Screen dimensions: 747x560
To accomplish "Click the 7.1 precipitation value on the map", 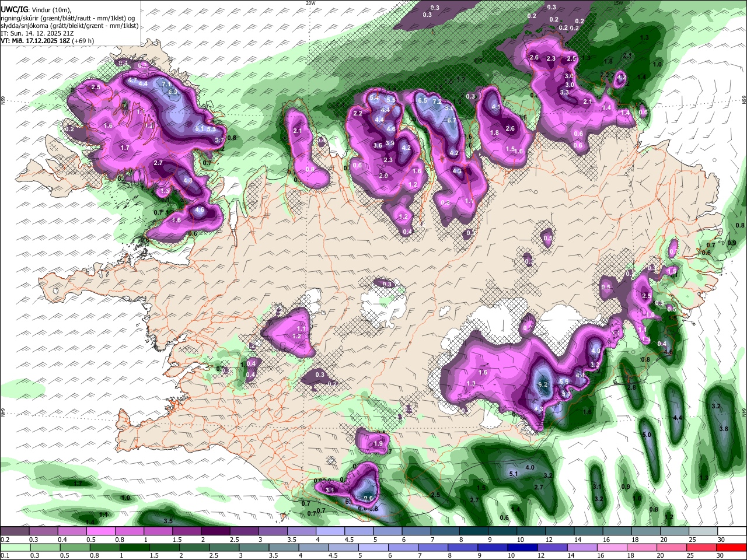I will (166, 84).
